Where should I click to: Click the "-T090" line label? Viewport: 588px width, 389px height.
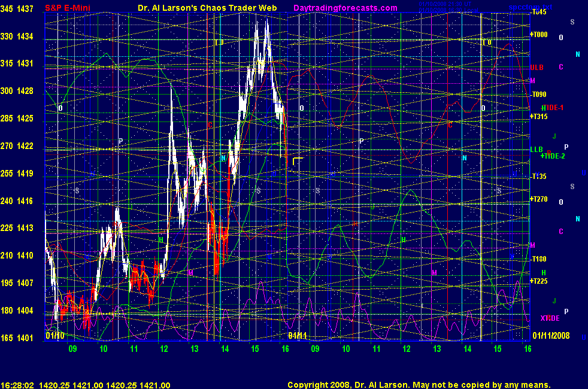[x=538, y=95]
